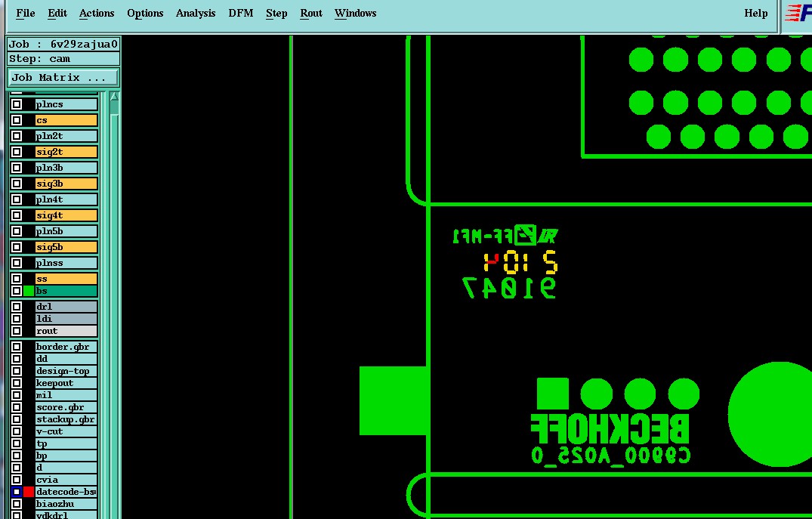
Task: Select the plnss layer name
Action: click(x=66, y=263)
